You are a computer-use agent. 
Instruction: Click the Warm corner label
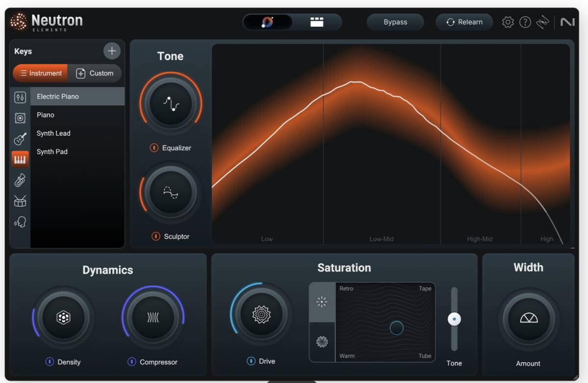coord(347,356)
